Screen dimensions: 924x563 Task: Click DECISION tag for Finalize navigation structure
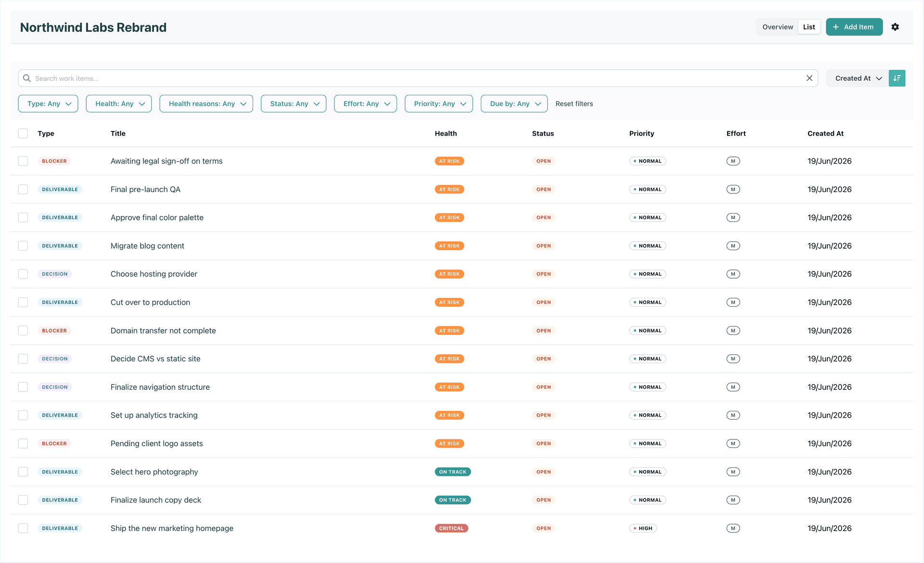pos(55,387)
